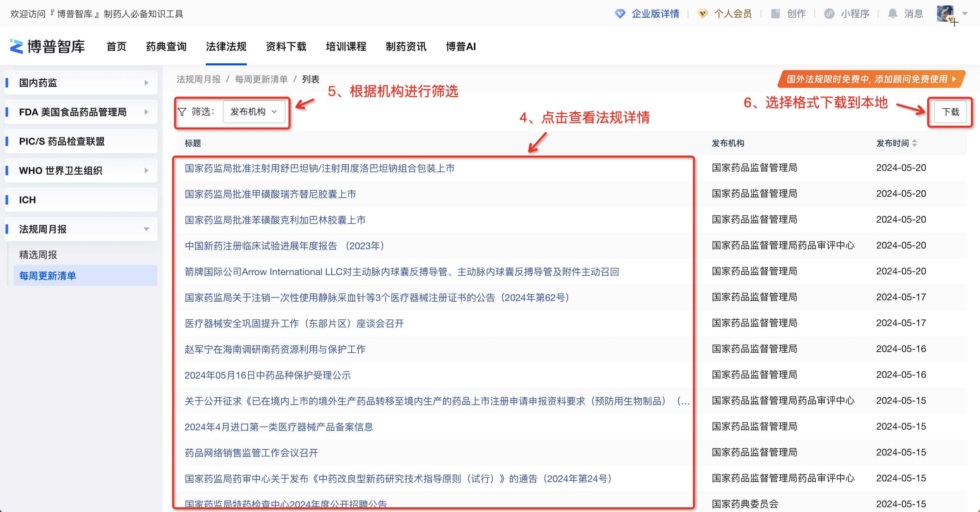980x512 pixels.
Task: Click 每周更新清单 breadcrumb
Action: pos(261,79)
